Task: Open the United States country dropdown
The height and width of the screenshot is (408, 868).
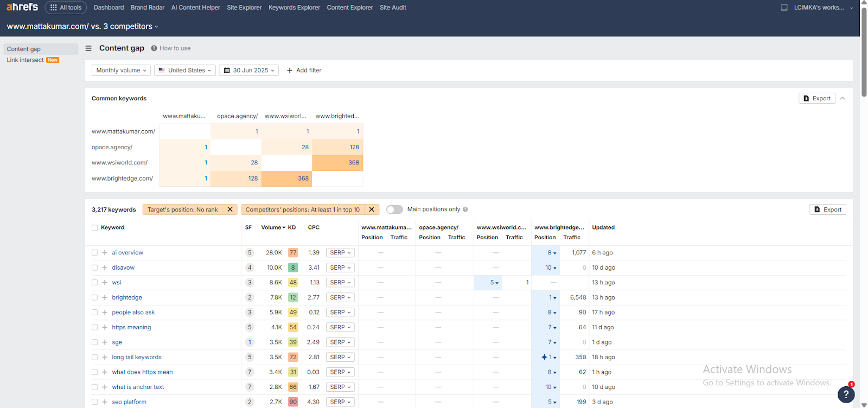Action: pos(185,71)
